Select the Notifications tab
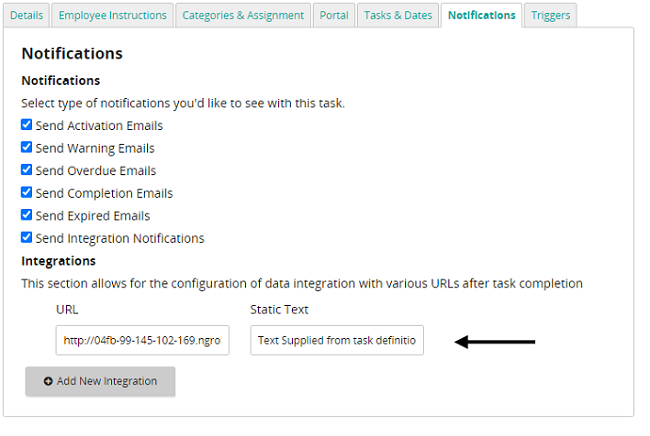 (482, 15)
